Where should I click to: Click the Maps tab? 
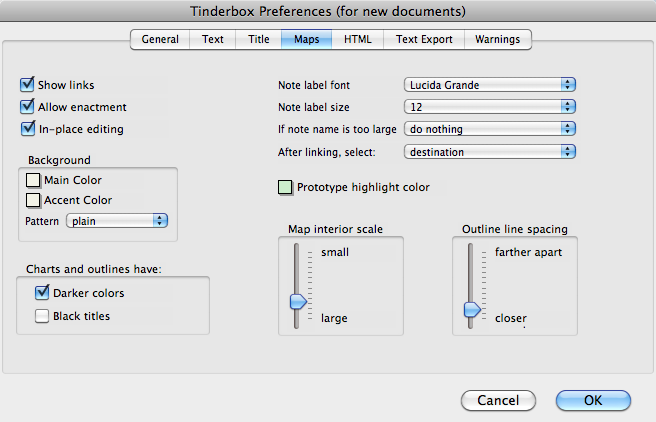tap(307, 39)
